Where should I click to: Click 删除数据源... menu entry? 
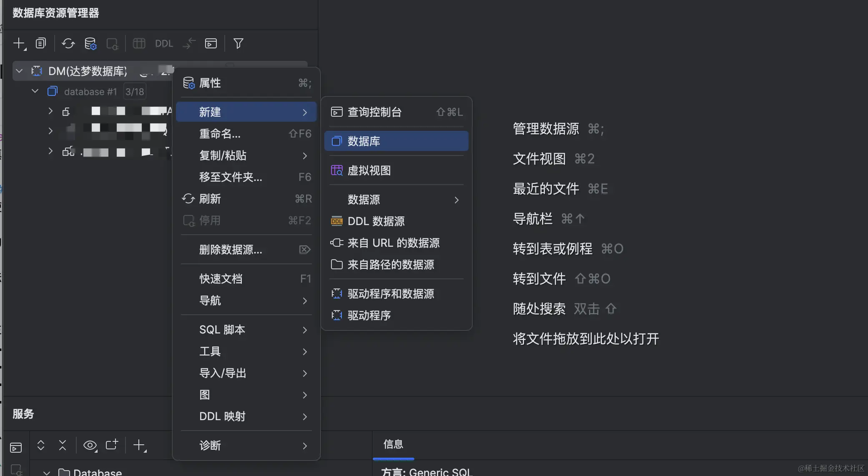point(246,250)
